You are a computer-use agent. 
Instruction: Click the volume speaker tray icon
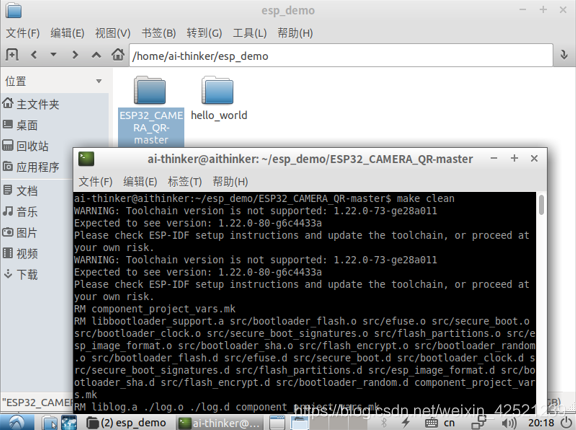point(509,423)
